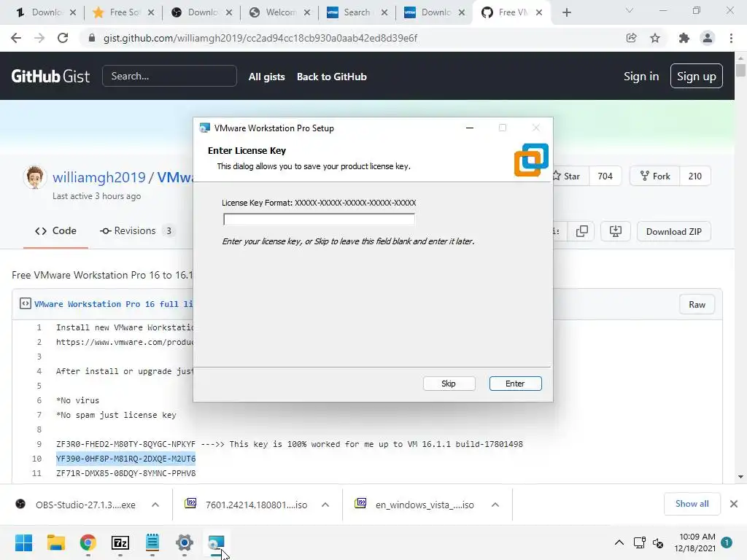Screen dimensions: 747x560
Task: Click Show all downloads
Action: coord(692,504)
